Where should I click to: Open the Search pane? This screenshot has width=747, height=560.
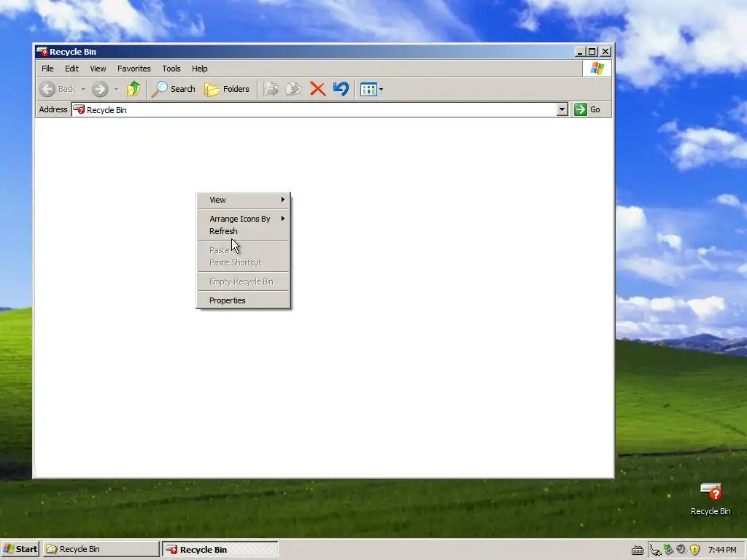(x=174, y=89)
